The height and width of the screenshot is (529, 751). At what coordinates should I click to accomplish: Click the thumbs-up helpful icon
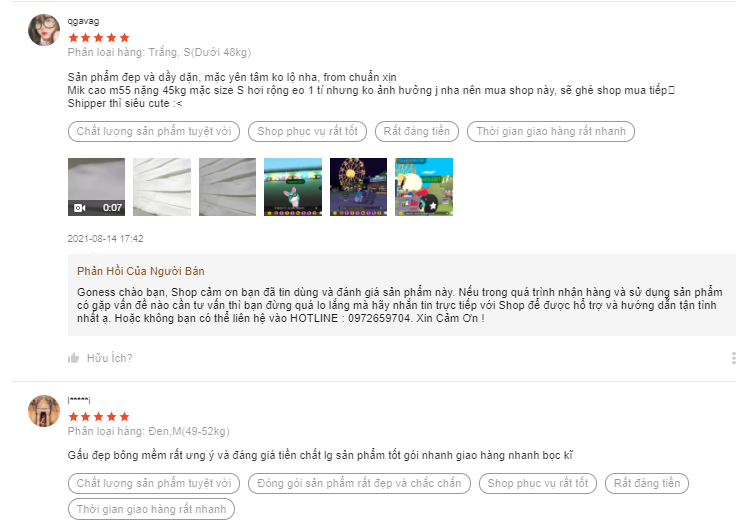(73, 358)
